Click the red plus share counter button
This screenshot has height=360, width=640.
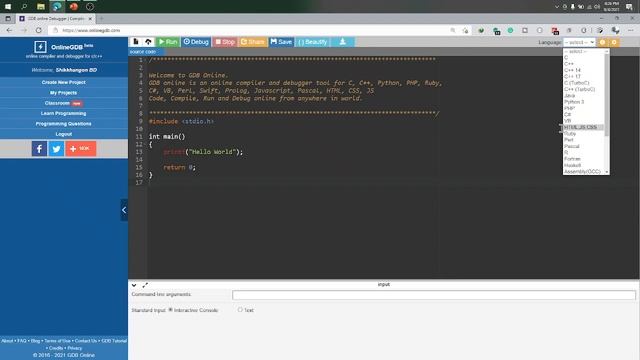click(x=81, y=149)
